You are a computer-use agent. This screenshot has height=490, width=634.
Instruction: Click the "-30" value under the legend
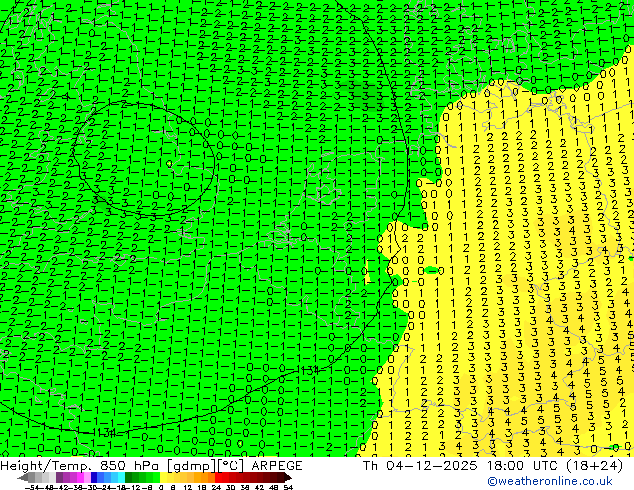coord(91,488)
